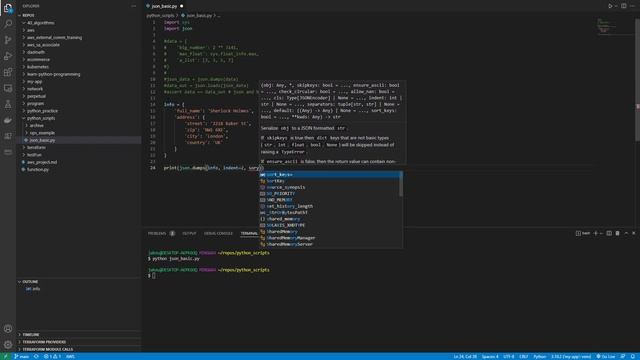The image size is (640, 360).
Task: Open the Docker whale view
Action: tap(8, 120)
